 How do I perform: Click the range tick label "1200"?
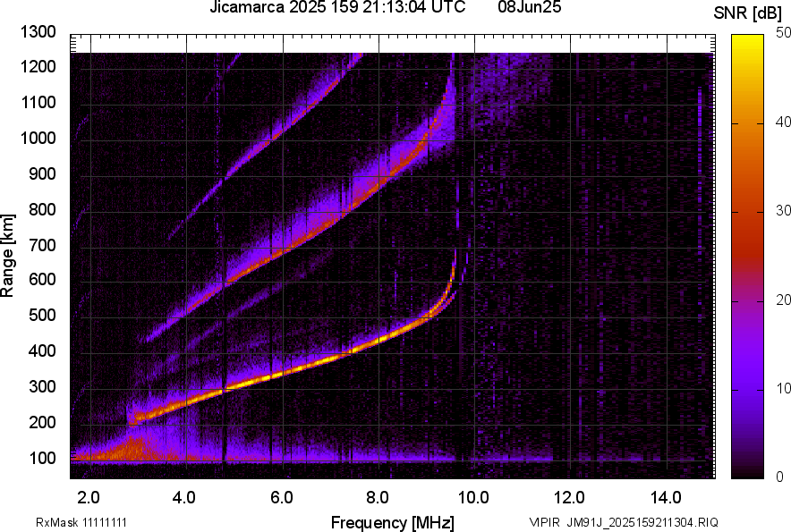pyautogui.click(x=38, y=67)
